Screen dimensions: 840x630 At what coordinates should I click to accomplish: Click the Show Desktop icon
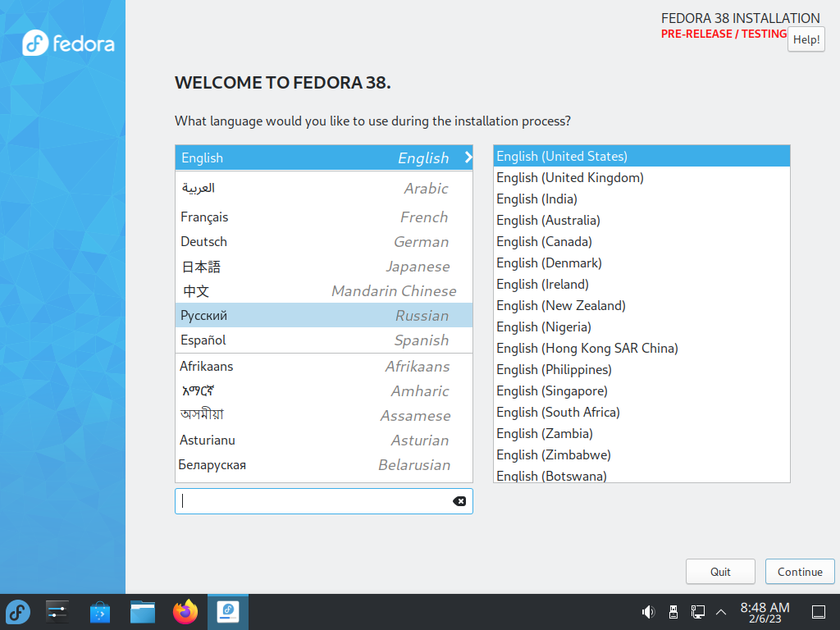click(x=819, y=612)
